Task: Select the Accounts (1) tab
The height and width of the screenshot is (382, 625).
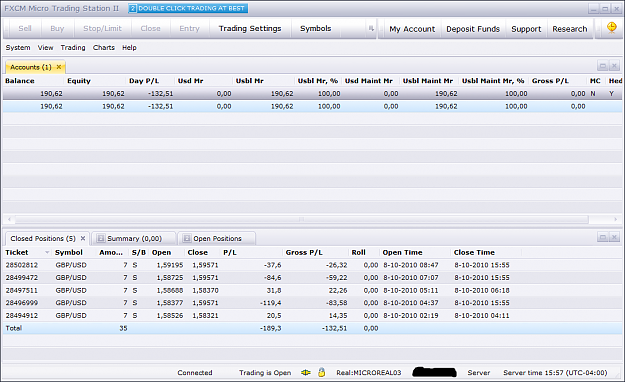Action: click(31, 67)
